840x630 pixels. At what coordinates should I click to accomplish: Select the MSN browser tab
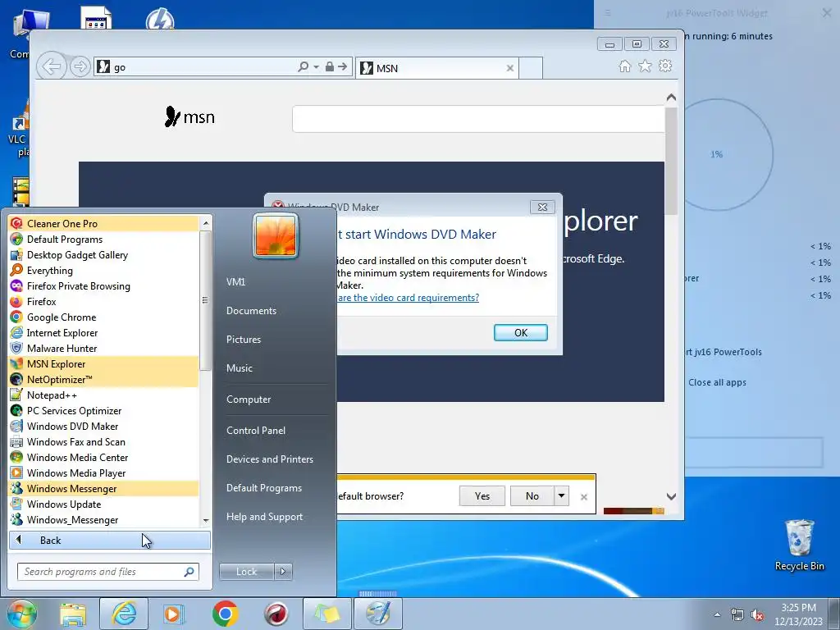coord(436,68)
